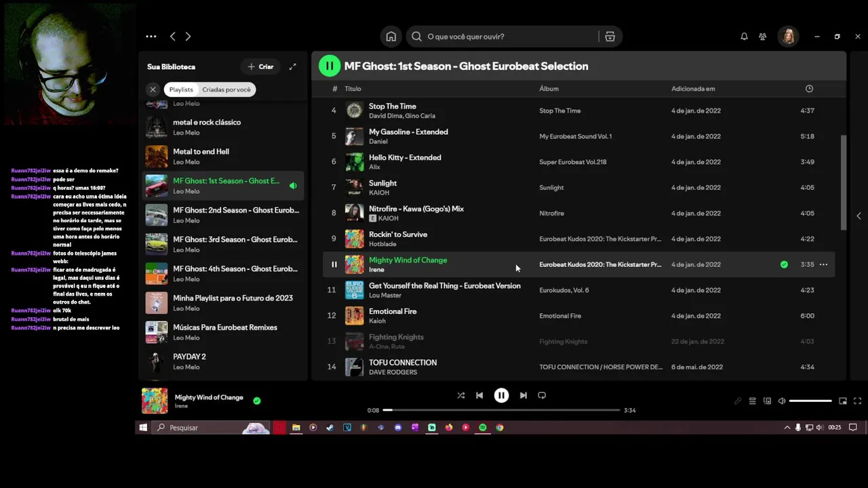Select the 'Criadas por você' filter chip
Viewport: 868px width, 488px height.
pyautogui.click(x=226, y=89)
